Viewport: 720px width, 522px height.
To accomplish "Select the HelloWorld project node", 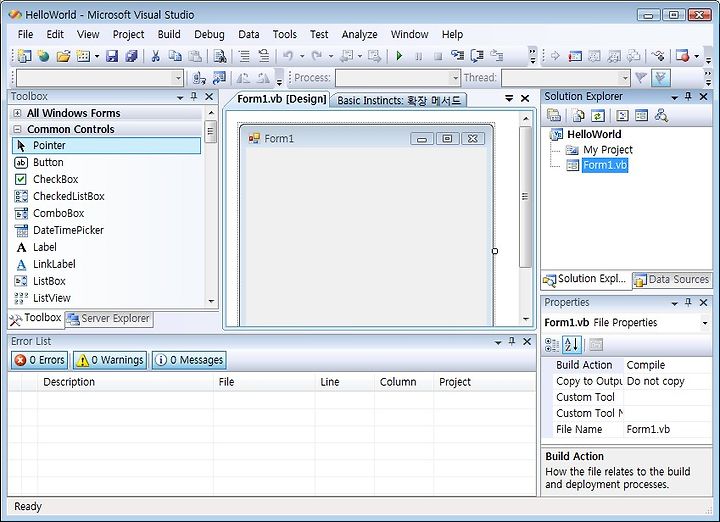I will coord(594,135).
